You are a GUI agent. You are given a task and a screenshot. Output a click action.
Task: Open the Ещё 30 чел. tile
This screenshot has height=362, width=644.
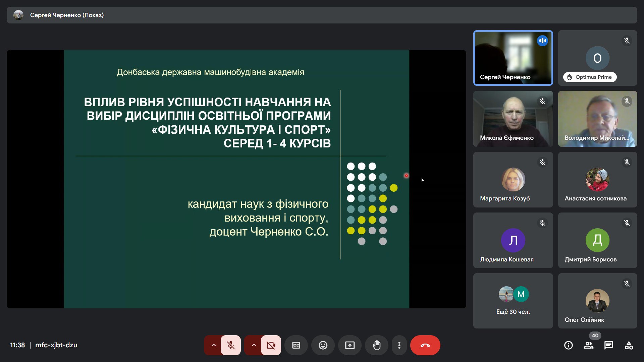pyautogui.click(x=513, y=301)
